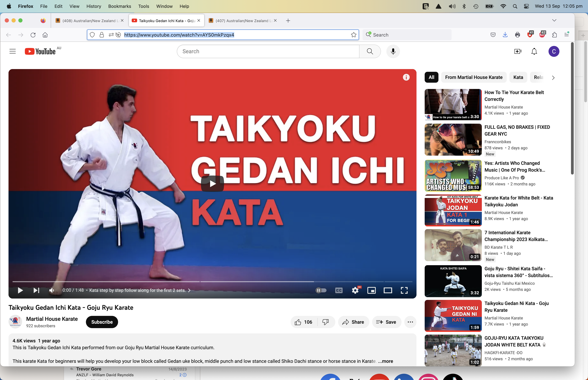Click the YouTube search magnifier button
The image size is (588, 380).
(370, 51)
